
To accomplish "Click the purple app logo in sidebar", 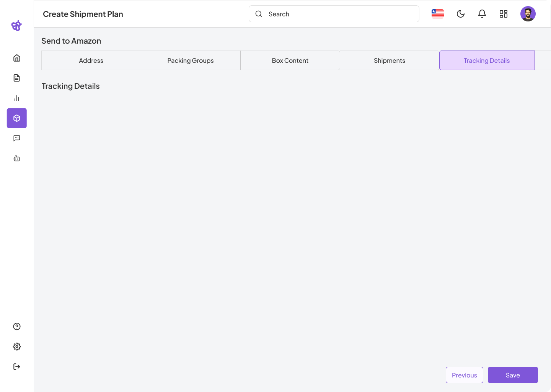I will [16, 26].
